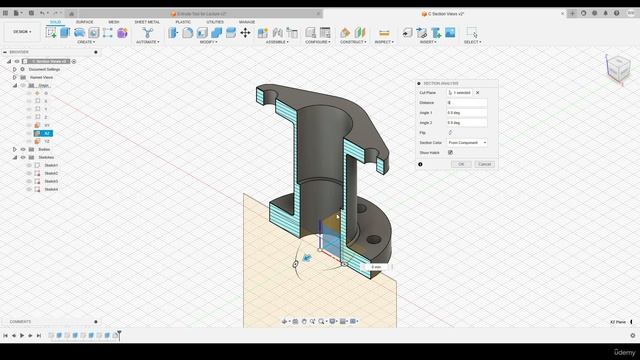Click Cancel in Section Analysis dialog
The image size is (640, 360).
point(484,164)
